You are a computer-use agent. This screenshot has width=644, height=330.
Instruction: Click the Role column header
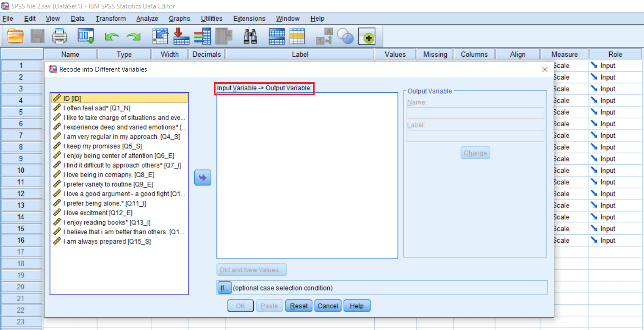(x=615, y=54)
